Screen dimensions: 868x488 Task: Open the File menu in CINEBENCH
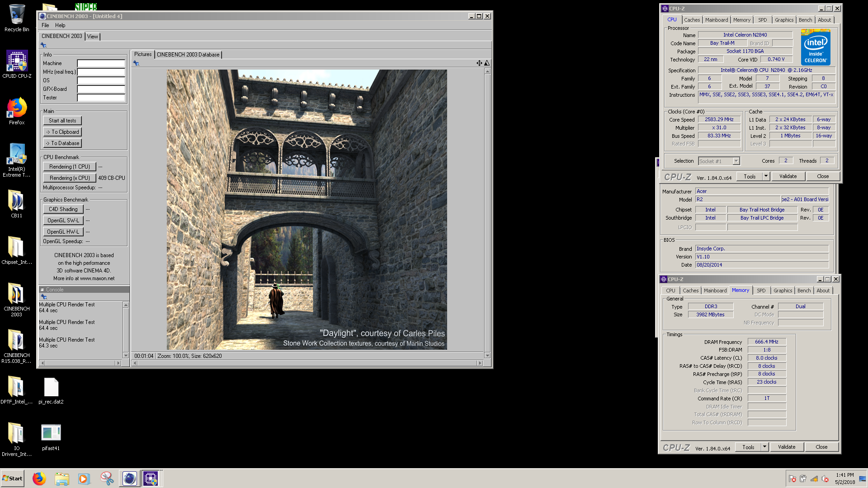45,25
